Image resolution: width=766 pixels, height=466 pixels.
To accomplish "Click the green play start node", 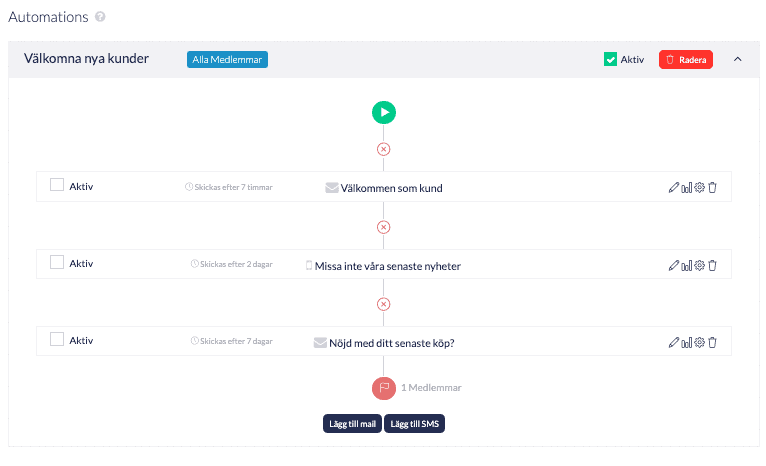I will [384, 112].
